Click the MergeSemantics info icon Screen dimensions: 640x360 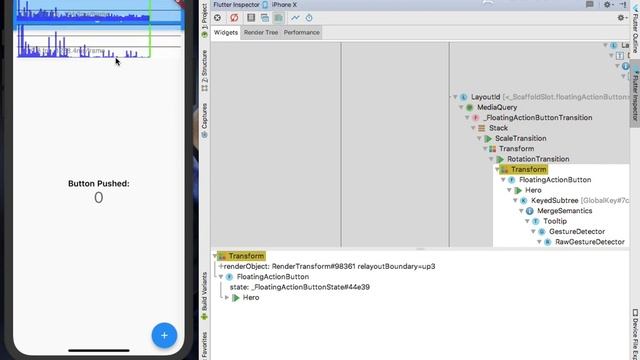pos(530,211)
